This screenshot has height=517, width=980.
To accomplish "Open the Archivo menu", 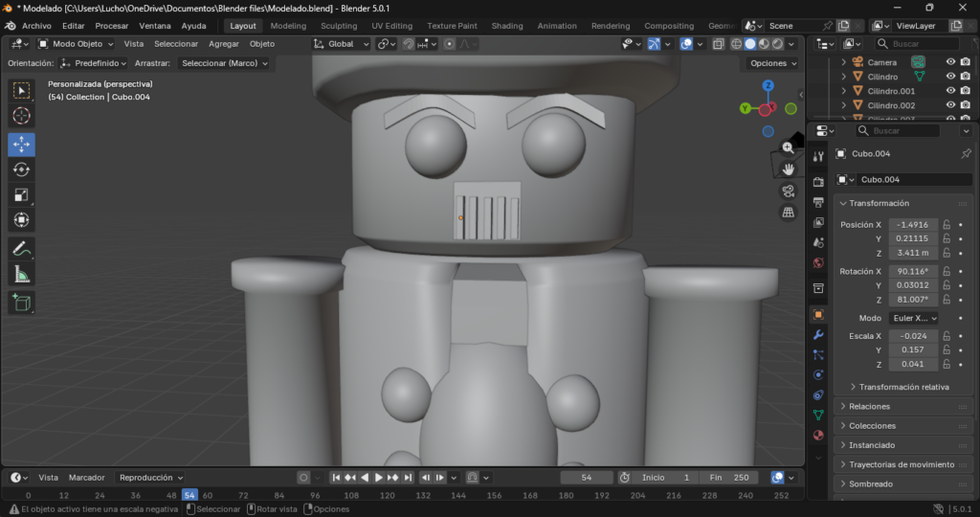I will point(36,26).
